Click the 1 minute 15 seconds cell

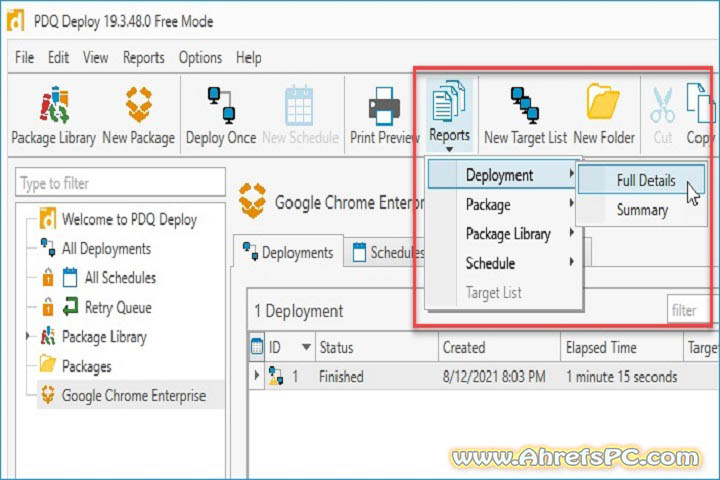tap(621, 377)
